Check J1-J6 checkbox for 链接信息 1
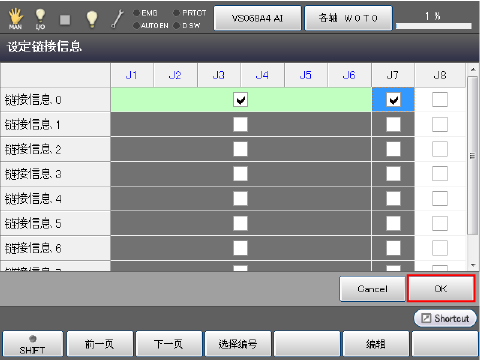 click(x=240, y=124)
